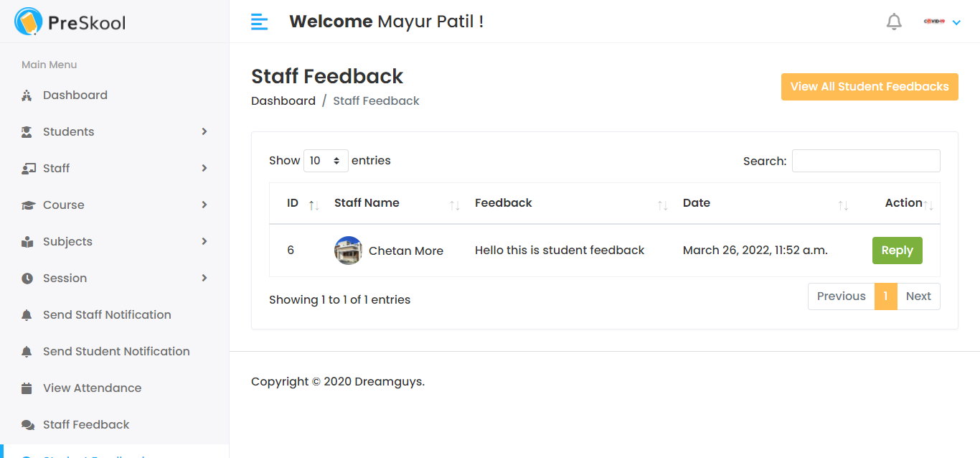
Task: Open the profile dropdown next to the avatar
Action: [956, 22]
